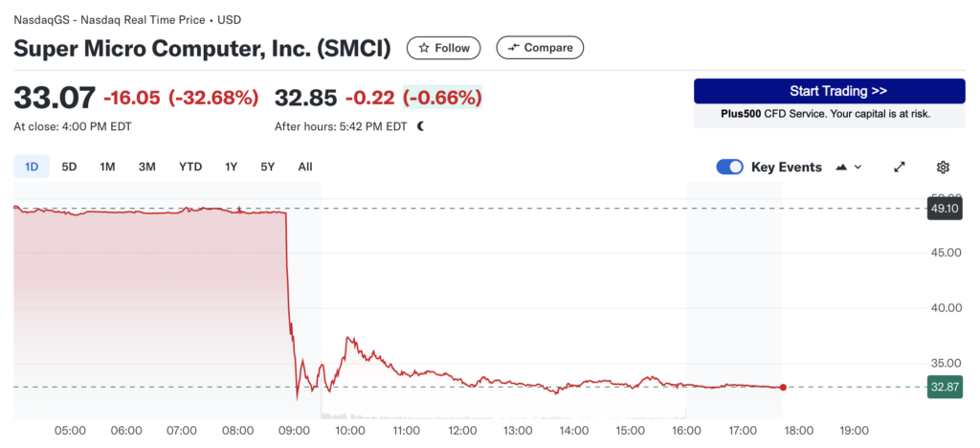Click the Follow button
This screenshot has width=980, height=448.
point(445,48)
